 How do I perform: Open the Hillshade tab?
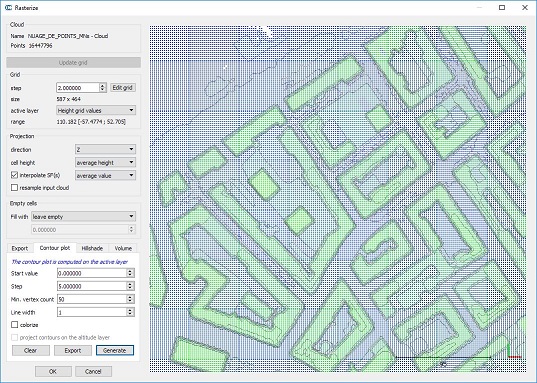(92, 248)
